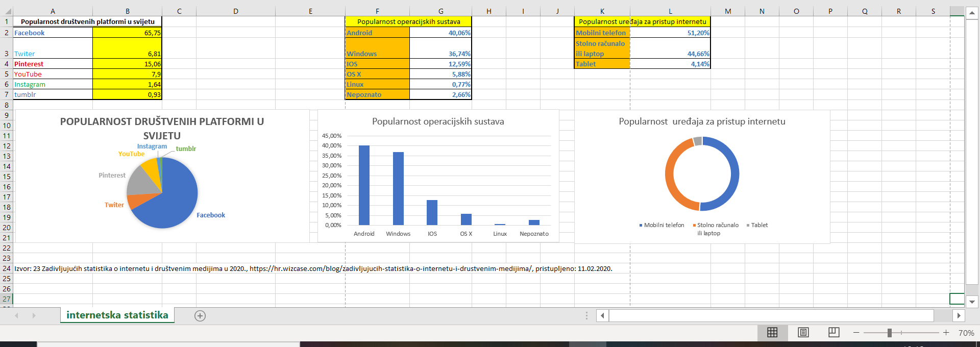980x347 pixels.
Task: Click the tumblr data label on pie chart
Action: [x=186, y=148]
